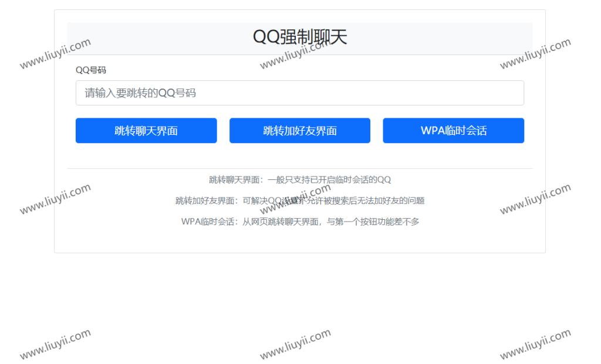The width and height of the screenshot is (601, 364).
Task: Select the description line about WPA临时会话
Action: click(300, 222)
